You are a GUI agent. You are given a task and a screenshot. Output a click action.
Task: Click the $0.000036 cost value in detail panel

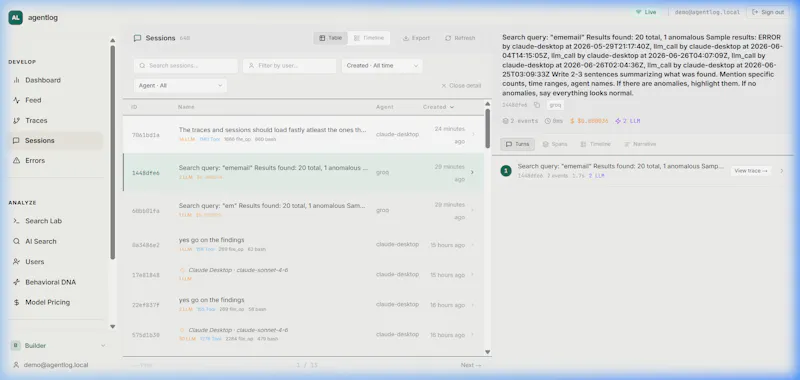click(x=589, y=121)
